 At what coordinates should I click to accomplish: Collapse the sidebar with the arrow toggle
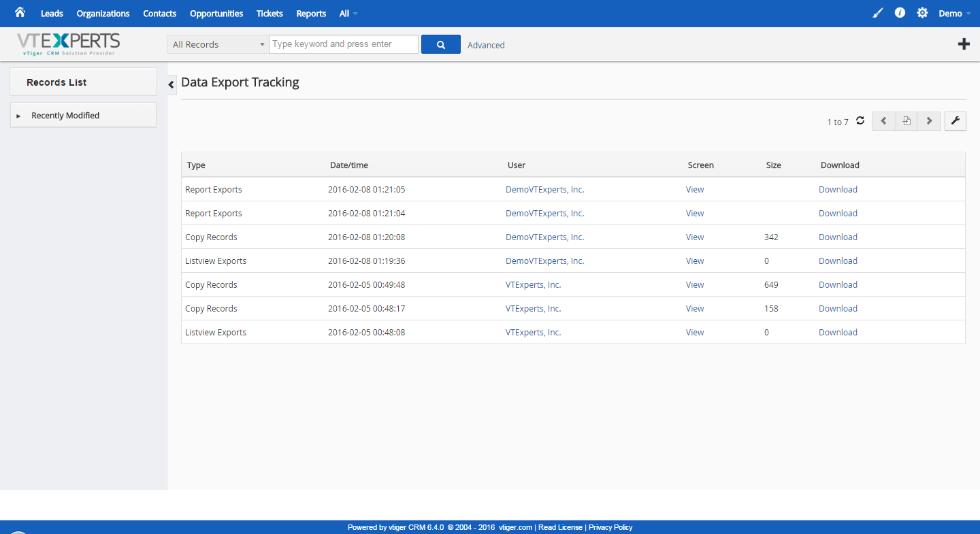click(x=171, y=84)
